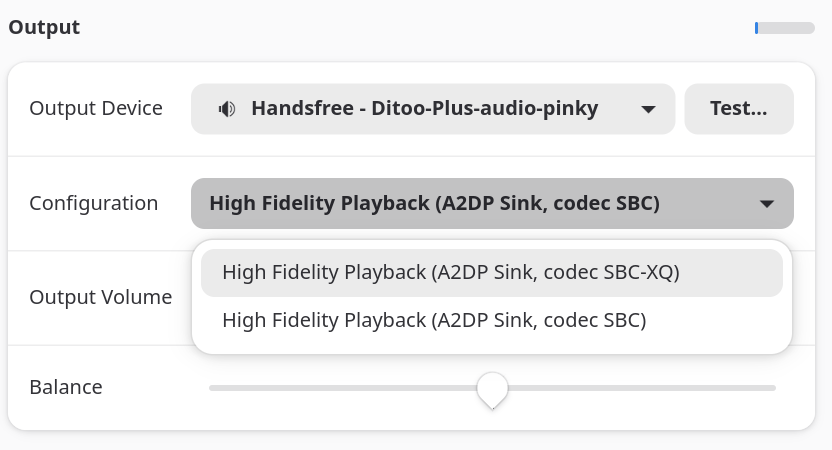Click the Balance slider handle
This screenshot has height=450, width=832.
(491, 386)
